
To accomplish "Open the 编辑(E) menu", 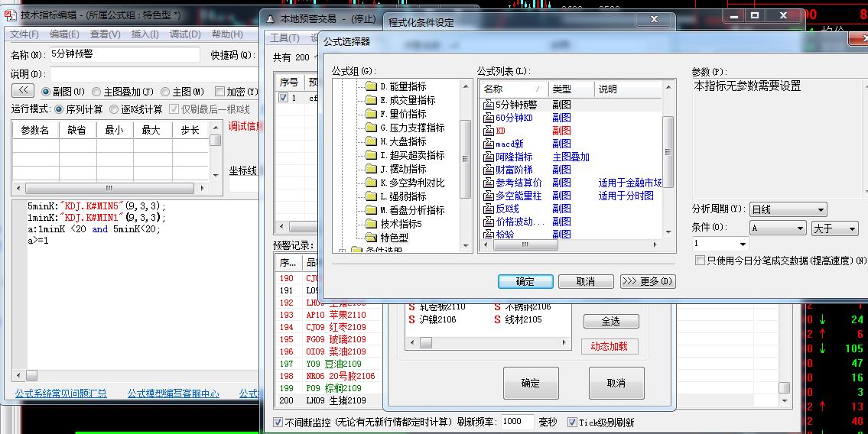I will (x=65, y=34).
